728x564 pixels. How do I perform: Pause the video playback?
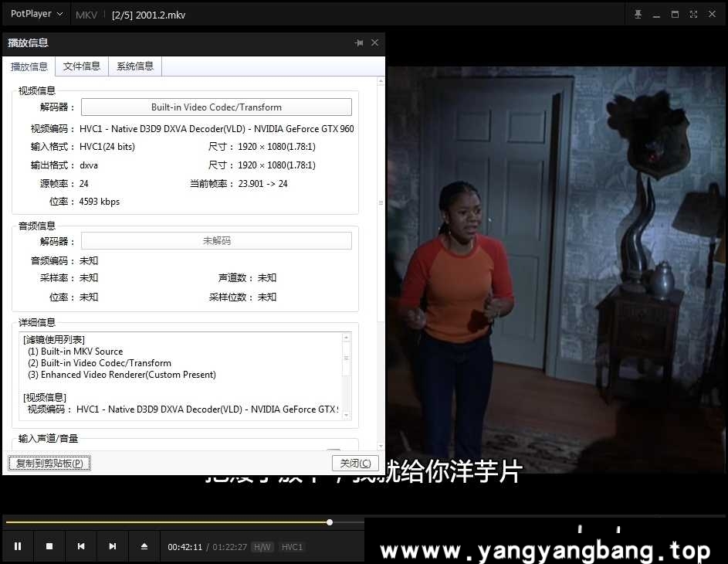[17, 546]
